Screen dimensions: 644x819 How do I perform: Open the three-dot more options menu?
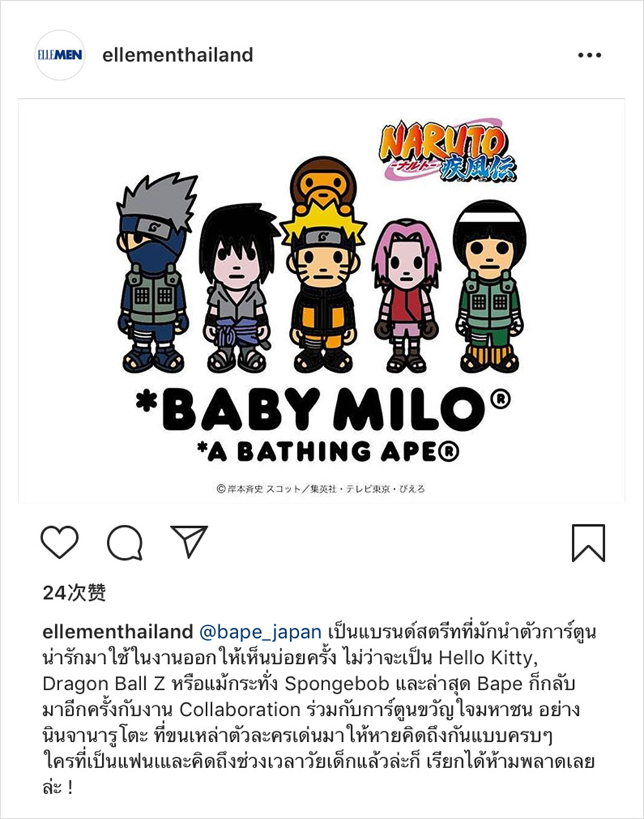tap(589, 55)
